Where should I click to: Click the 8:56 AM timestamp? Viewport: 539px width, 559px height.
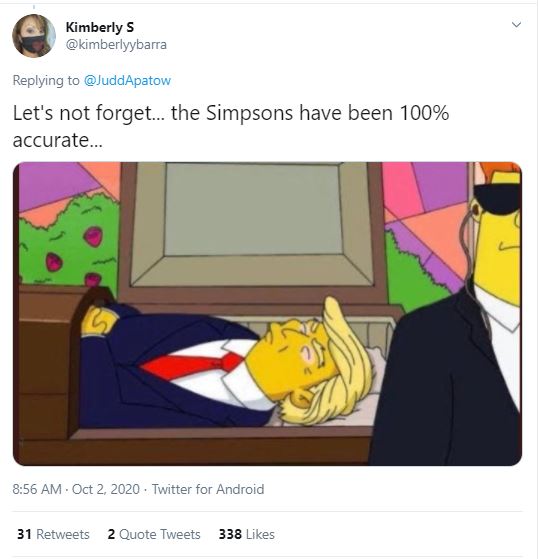(37, 489)
